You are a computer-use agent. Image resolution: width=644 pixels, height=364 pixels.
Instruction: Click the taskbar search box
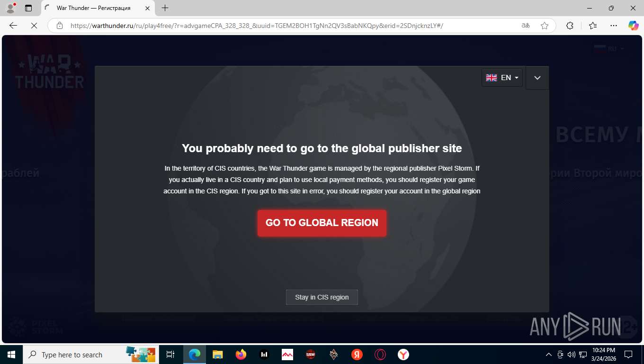click(90, 355)
